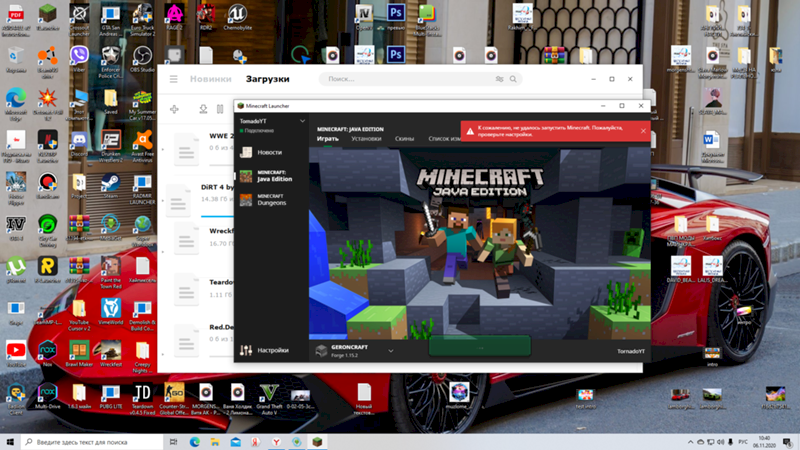Open Word document icon on desktop
This screenshot has width=800, height=450.
pyautogui.click(x=711, y=145)
